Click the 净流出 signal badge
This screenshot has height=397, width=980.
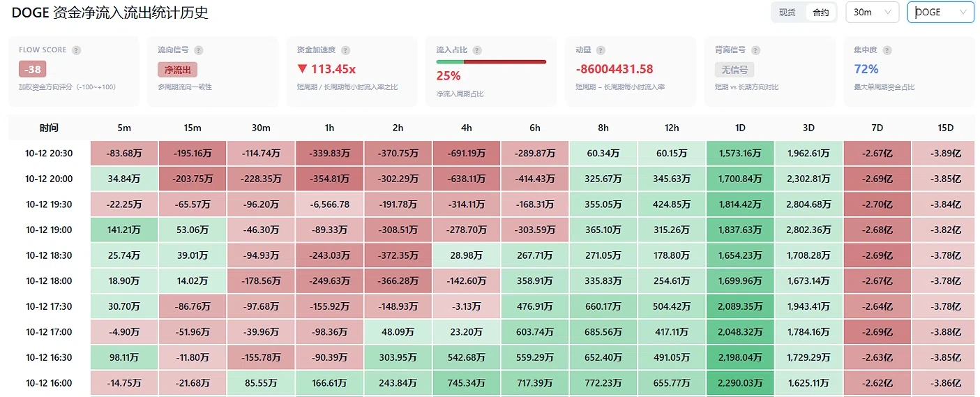[177, 70]
